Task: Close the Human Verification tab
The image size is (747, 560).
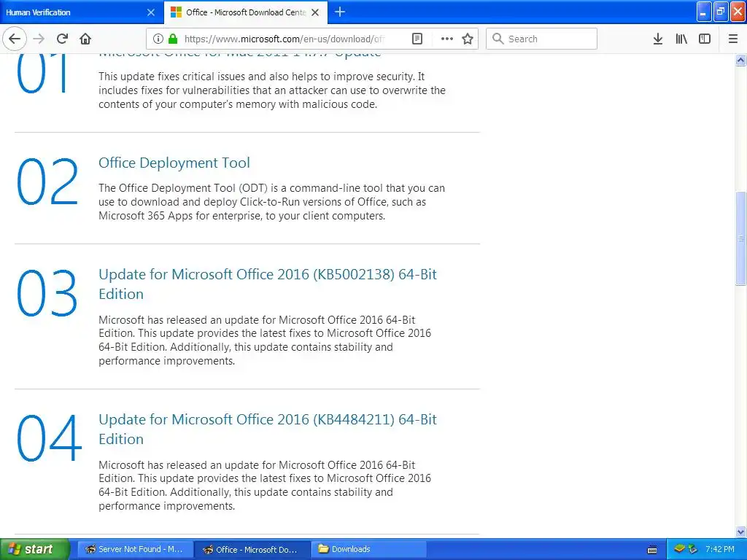Action: pyautogui.click(x=151, y=12)
